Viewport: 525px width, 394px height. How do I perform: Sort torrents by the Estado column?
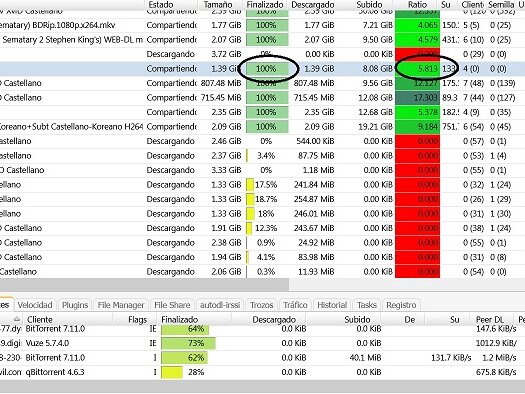tap(161, 5)
